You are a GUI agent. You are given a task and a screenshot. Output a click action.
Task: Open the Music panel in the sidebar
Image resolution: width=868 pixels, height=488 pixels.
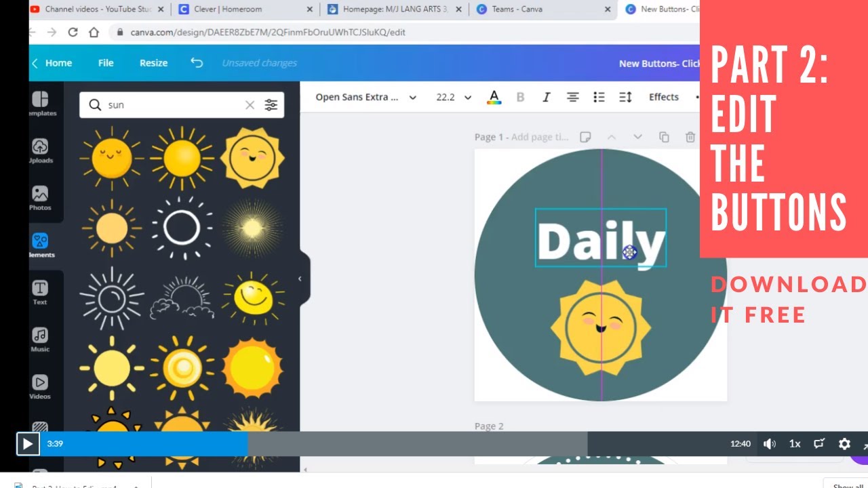coord(40,340)
